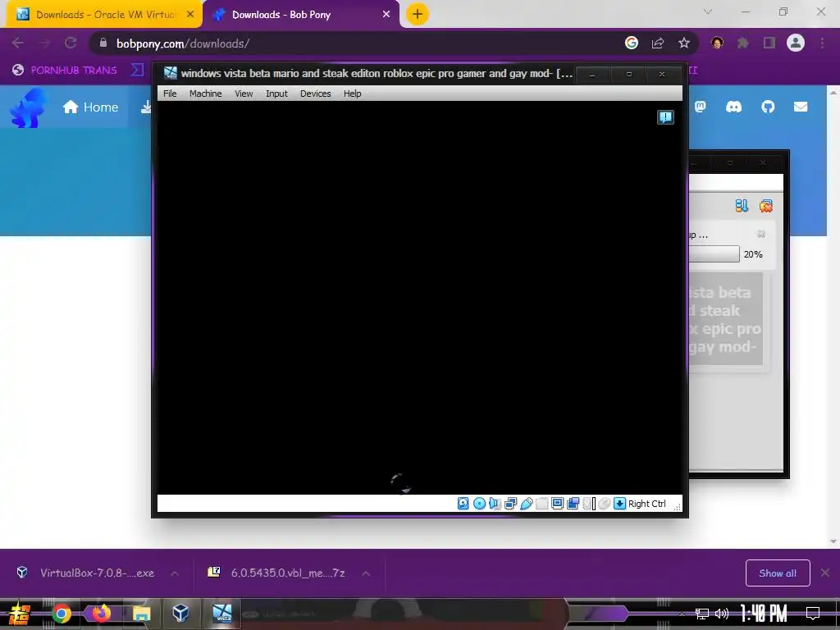Click Show all downloads button
This screenshot has width=840, height=630.
[778, 573]
